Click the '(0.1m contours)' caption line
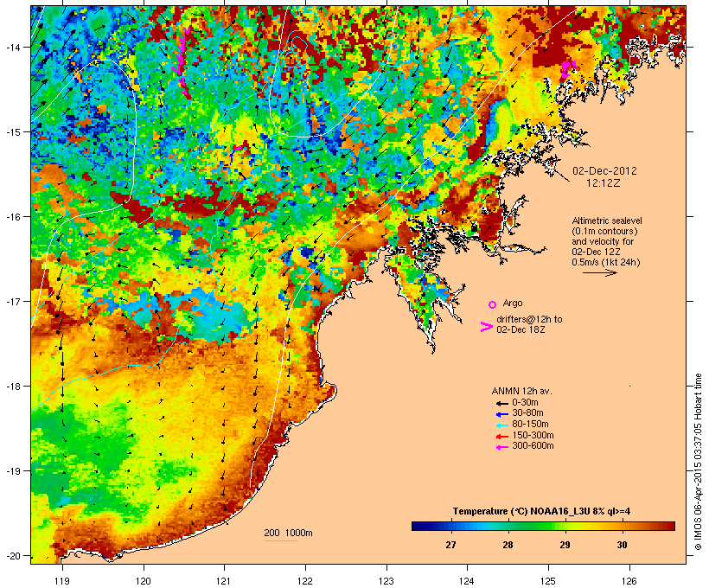709x588 pixels. (x=604, y=231)
